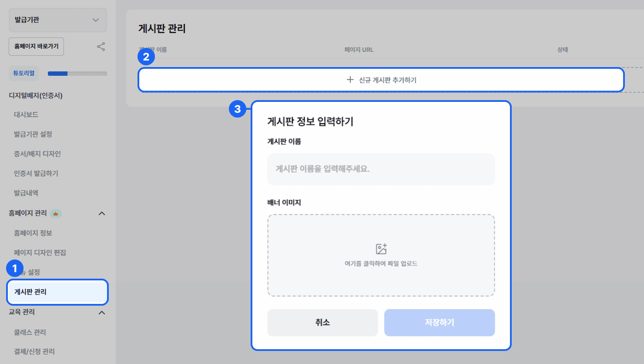
Task: Focus the 게시판 이름 input field
Action: point(381,169)
